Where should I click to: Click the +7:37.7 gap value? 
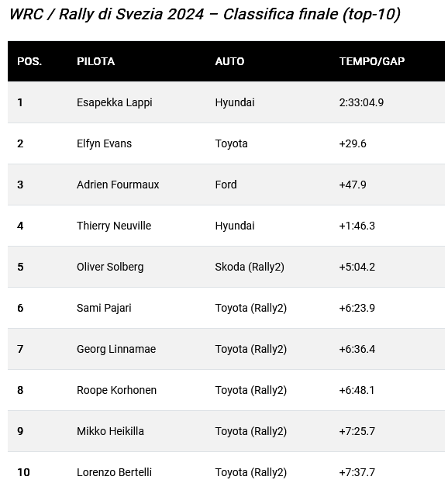pyautogui.click(x=357, y=472)
